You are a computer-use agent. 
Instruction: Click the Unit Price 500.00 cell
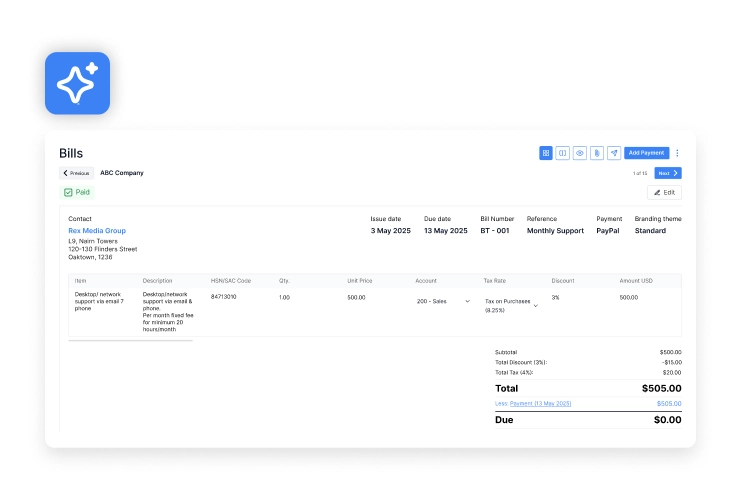356,297
